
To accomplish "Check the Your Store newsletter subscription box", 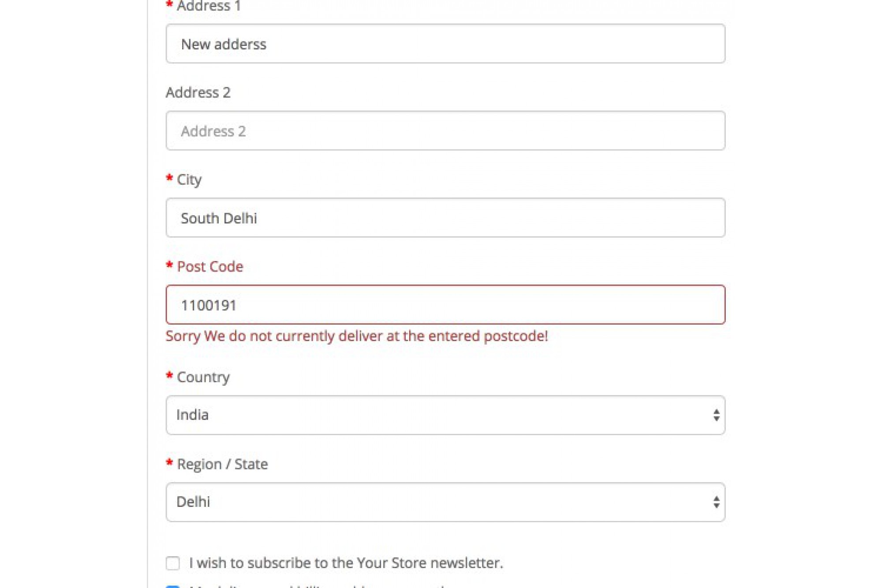I will [x=173, y=562].
